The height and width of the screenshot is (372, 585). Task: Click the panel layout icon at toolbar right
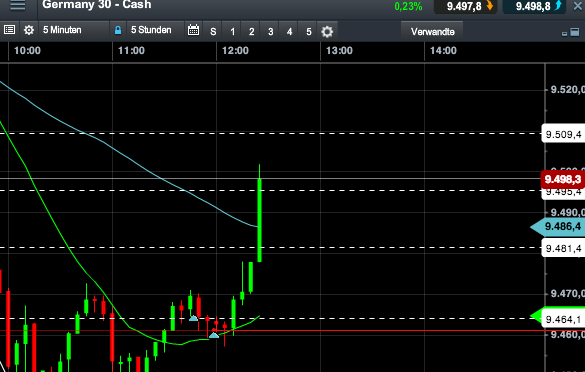(575, 32)
